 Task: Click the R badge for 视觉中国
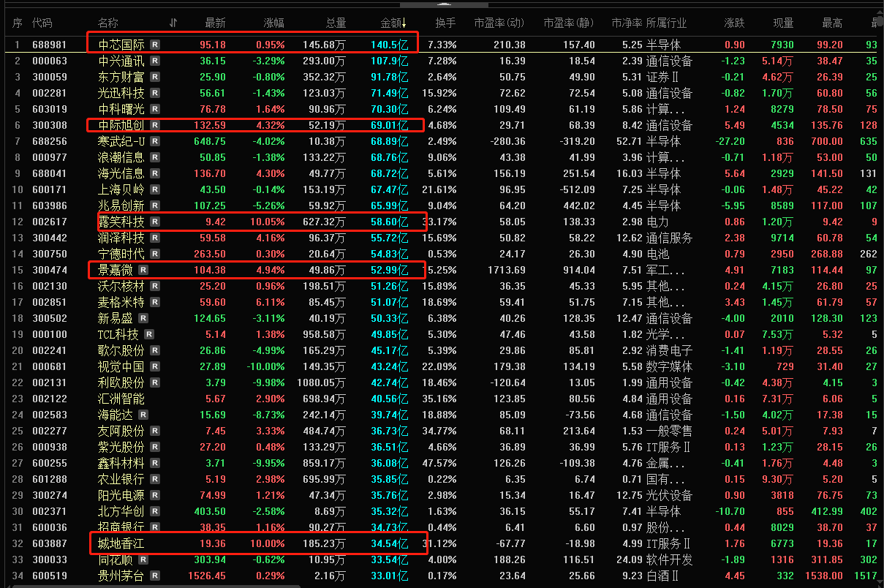tap(155, 366)
